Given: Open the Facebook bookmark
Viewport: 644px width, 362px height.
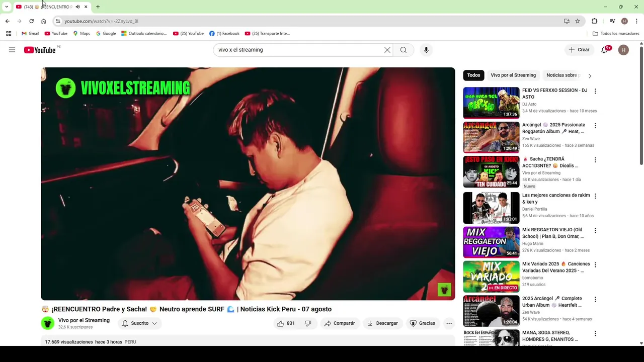Looking at the screenshot, I should (x=224, y=34).
